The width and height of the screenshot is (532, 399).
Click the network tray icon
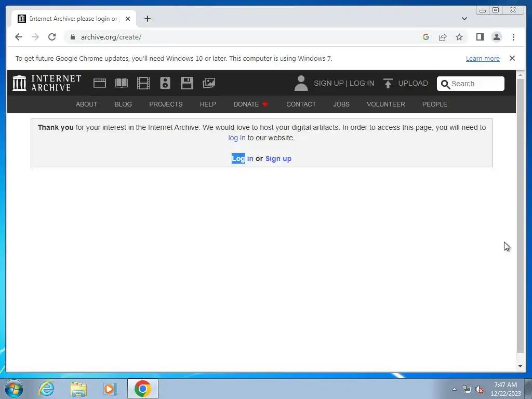[467, 390]
